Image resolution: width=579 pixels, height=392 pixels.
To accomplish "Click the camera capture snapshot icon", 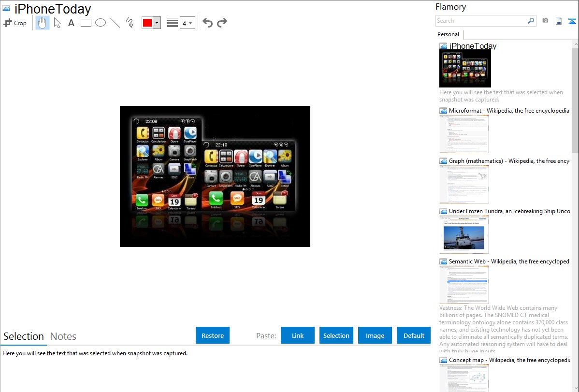I will tap(545, 21).
